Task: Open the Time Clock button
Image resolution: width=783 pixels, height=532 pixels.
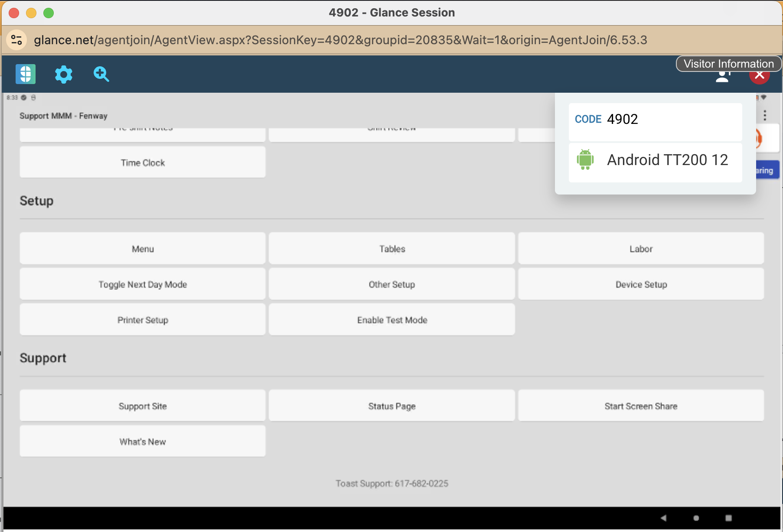Action: point(143,162)
